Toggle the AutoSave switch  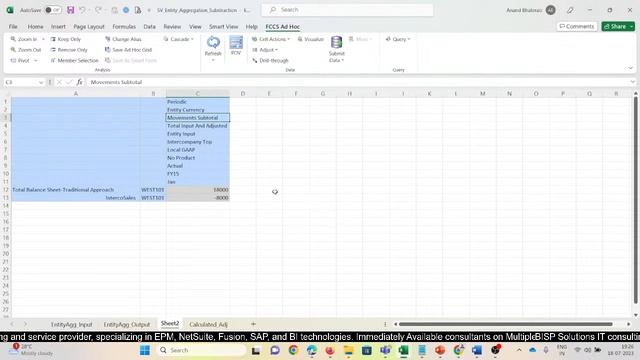(53, 10)
